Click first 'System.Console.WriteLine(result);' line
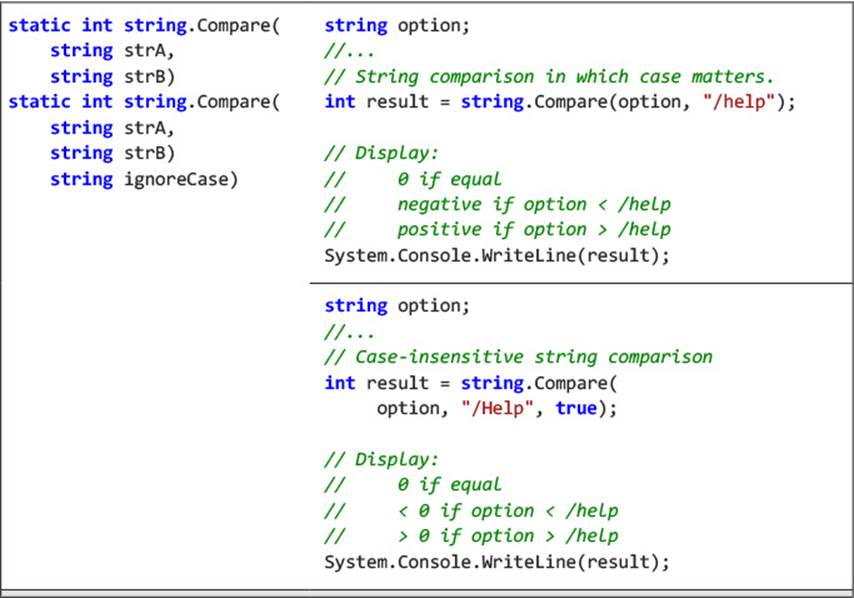The width and height of the screenshot is (854, 598). [497, 255]
